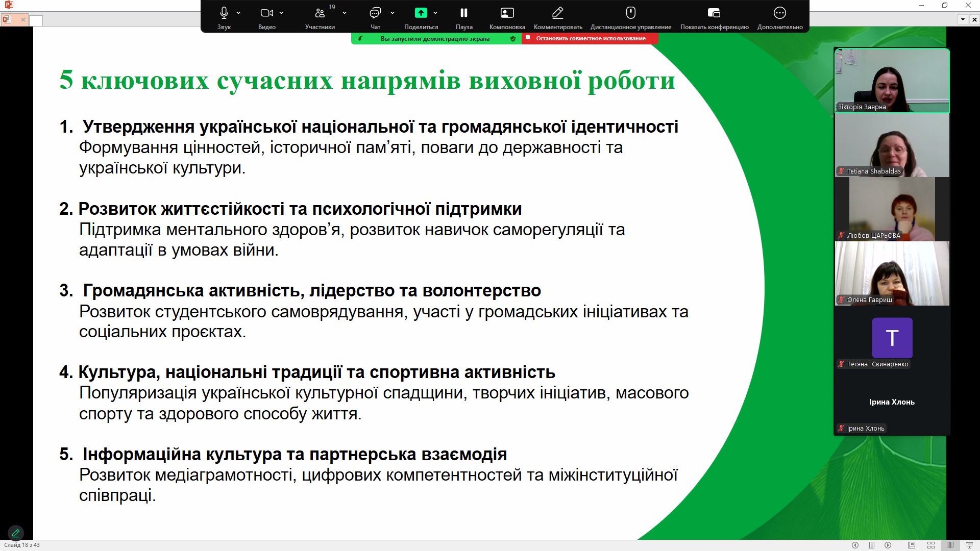Image resolution: width=980 pixels, height=551 pixels.
Task: Click Показать конференцию button
Action: tap(714, 13)
